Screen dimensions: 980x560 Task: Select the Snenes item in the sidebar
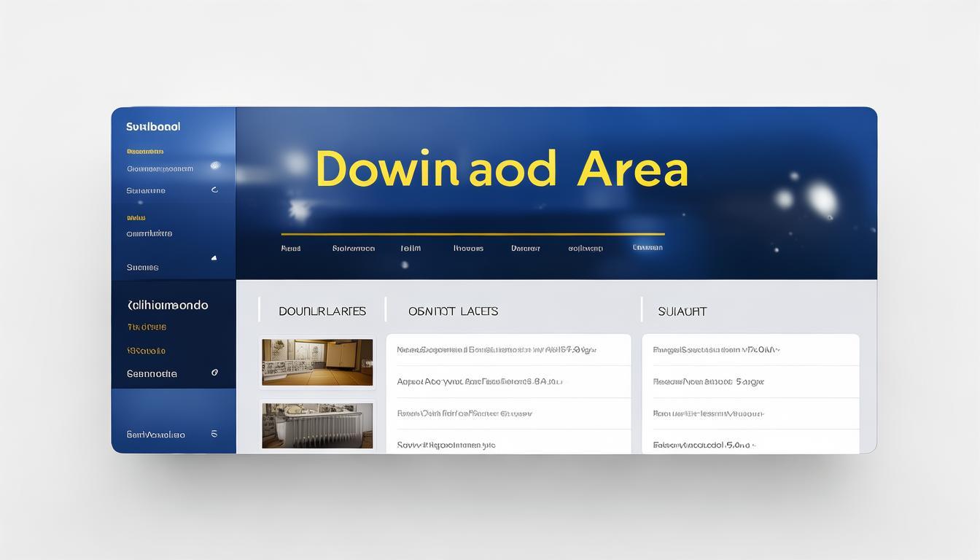point(142,267)
